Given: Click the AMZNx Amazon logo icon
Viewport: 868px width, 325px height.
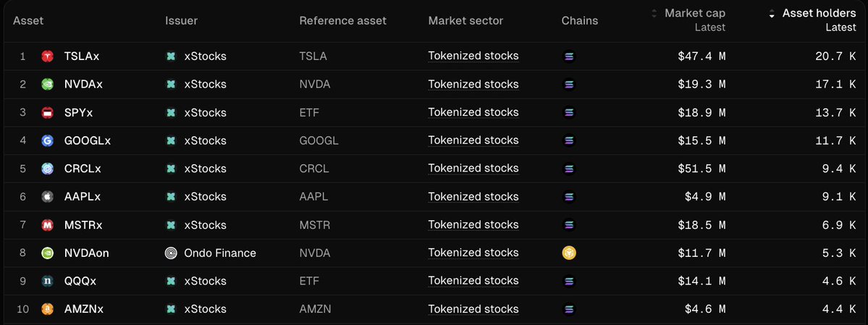Looking at the screenshot, I should 48,309.
